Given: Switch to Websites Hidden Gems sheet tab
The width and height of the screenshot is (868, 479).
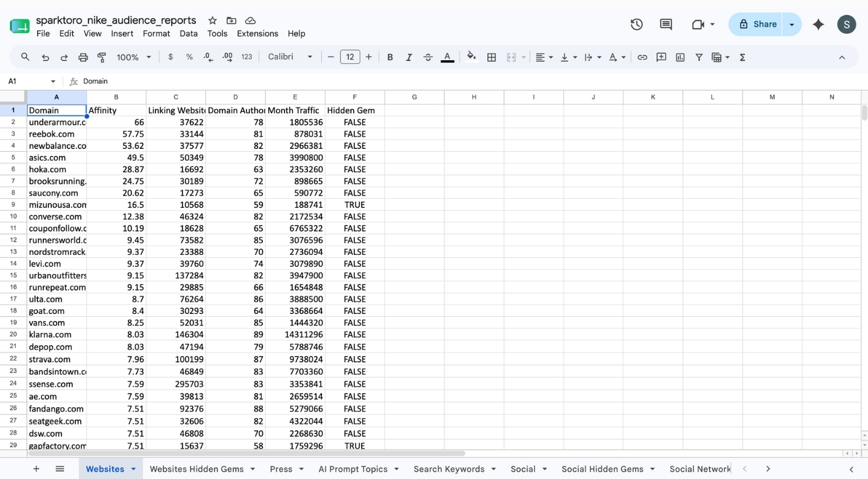Looking at the screenshot, I should 197,469.
